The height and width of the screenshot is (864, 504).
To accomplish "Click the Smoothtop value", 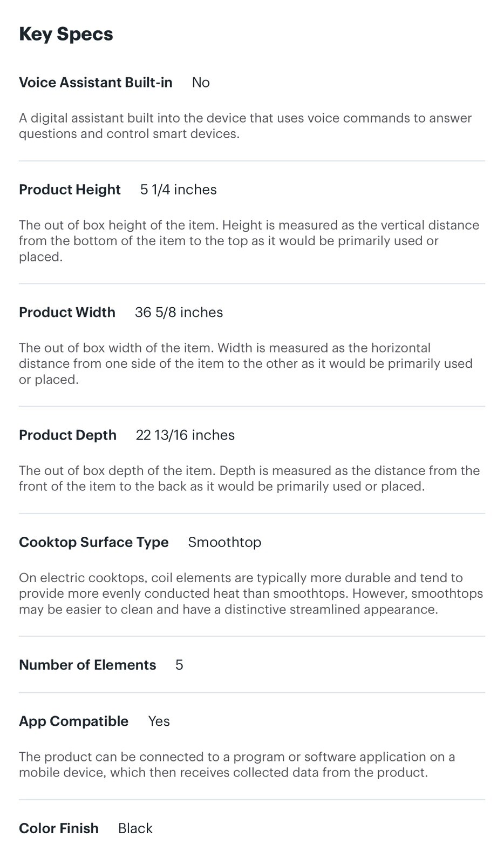I will coord(224,542).
